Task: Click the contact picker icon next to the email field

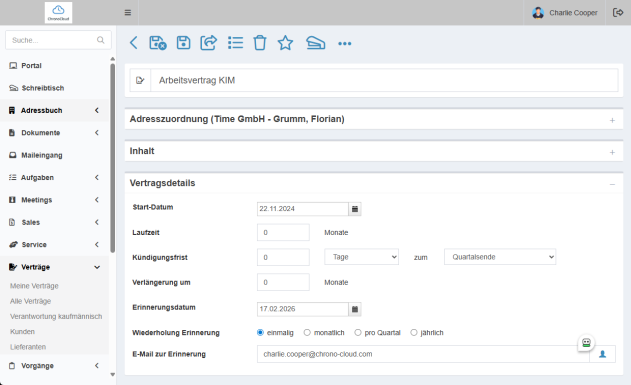Action: [602, 354]
